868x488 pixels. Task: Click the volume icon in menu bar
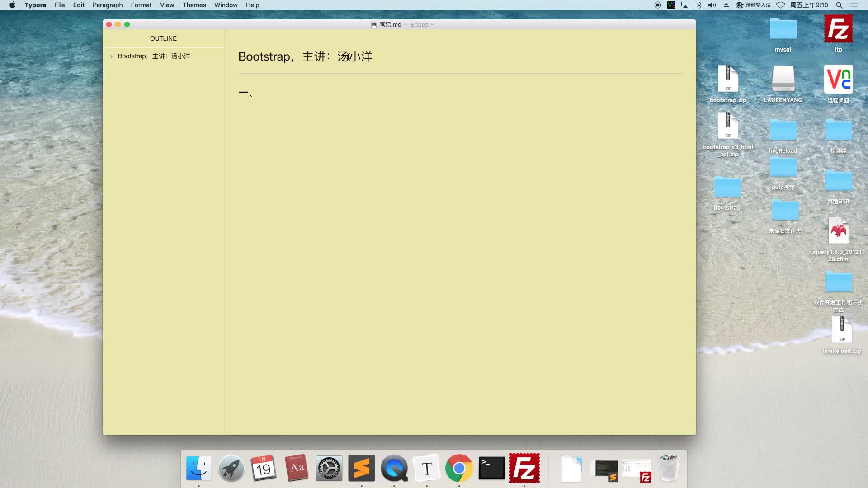coord(712,5)
